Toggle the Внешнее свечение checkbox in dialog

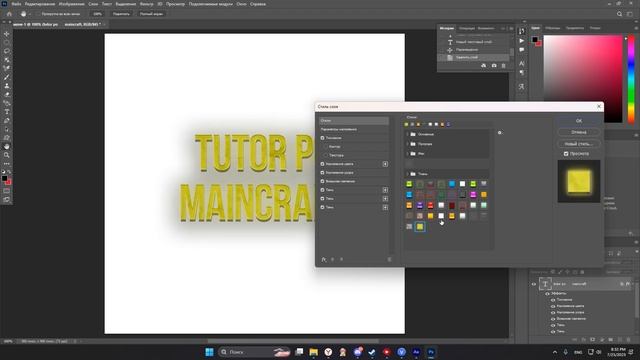pos(322,181)
